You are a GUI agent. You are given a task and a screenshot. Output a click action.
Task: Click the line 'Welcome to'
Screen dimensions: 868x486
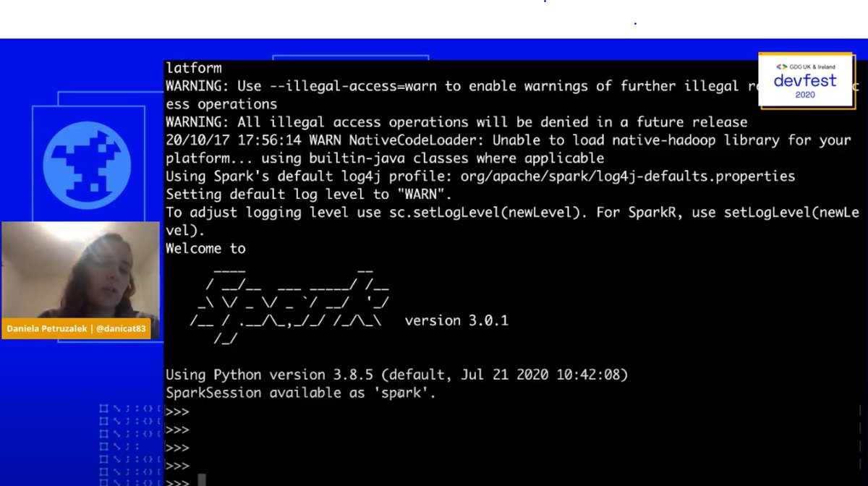coord(205,249)
